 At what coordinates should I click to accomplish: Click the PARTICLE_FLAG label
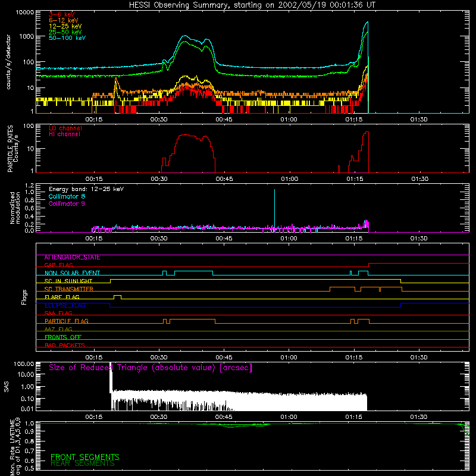tap(67, 321)
